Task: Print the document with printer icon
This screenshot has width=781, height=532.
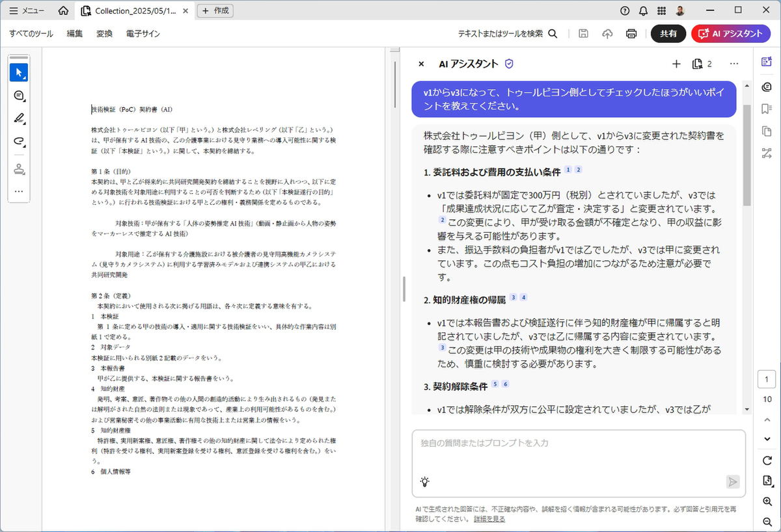Action: point(631,34)
